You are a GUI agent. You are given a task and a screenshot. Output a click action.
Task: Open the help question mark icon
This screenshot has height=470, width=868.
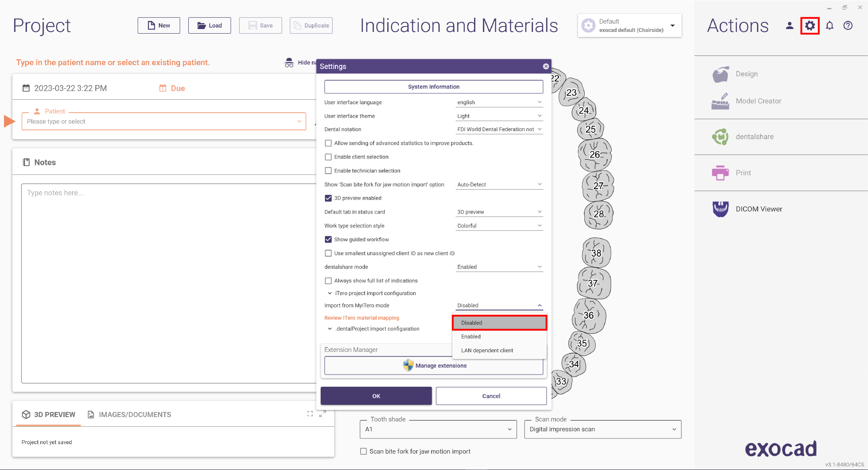(x=848, y=26)
